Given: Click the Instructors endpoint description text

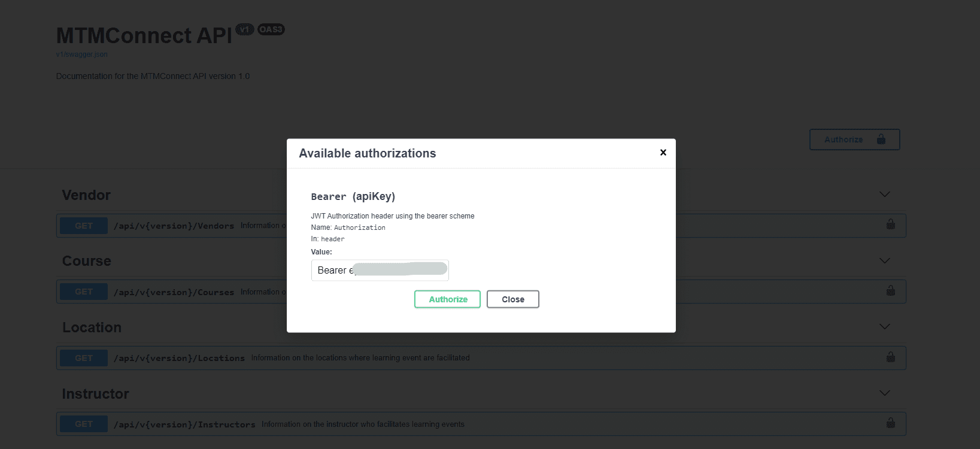Looking at the screenshot, I should point(363,424).
